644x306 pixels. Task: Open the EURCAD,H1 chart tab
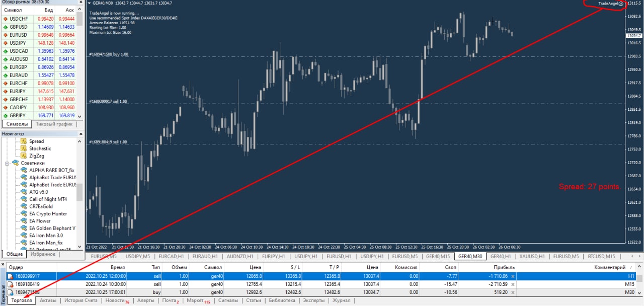point(172,256)
